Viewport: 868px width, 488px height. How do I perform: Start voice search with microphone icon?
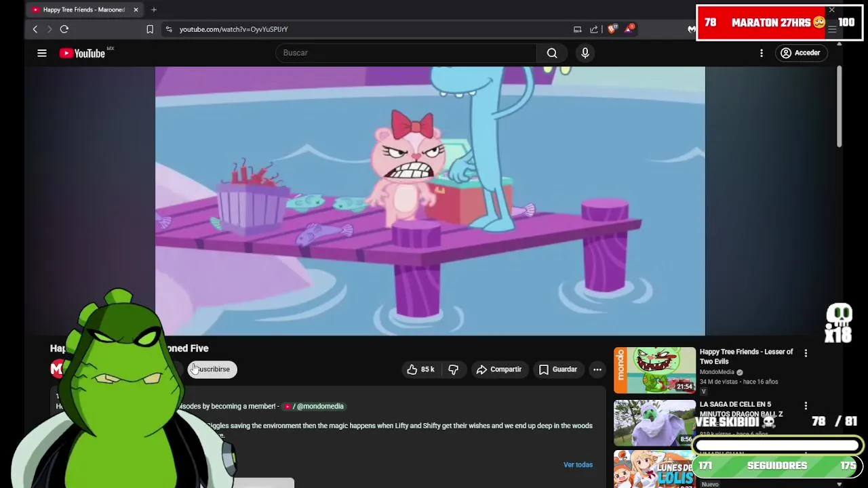tap(585, 53)
